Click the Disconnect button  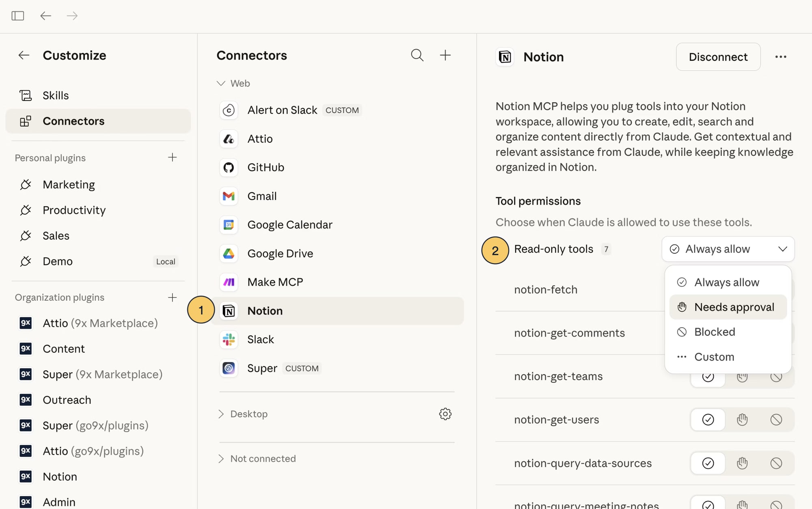coord(718,57)
